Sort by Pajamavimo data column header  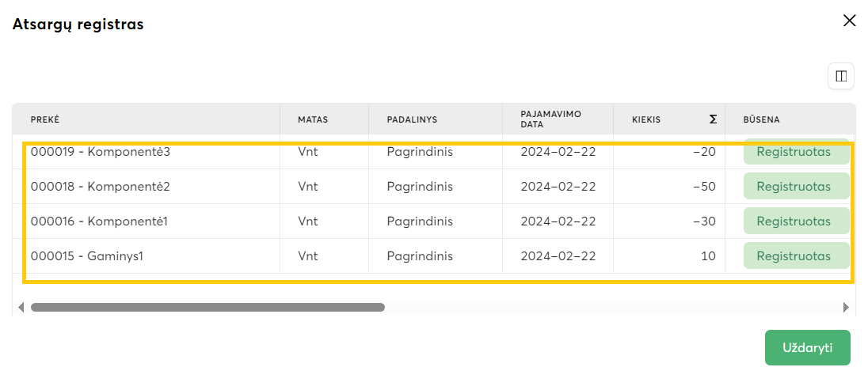pyautogui.click(x=550, y=119)
